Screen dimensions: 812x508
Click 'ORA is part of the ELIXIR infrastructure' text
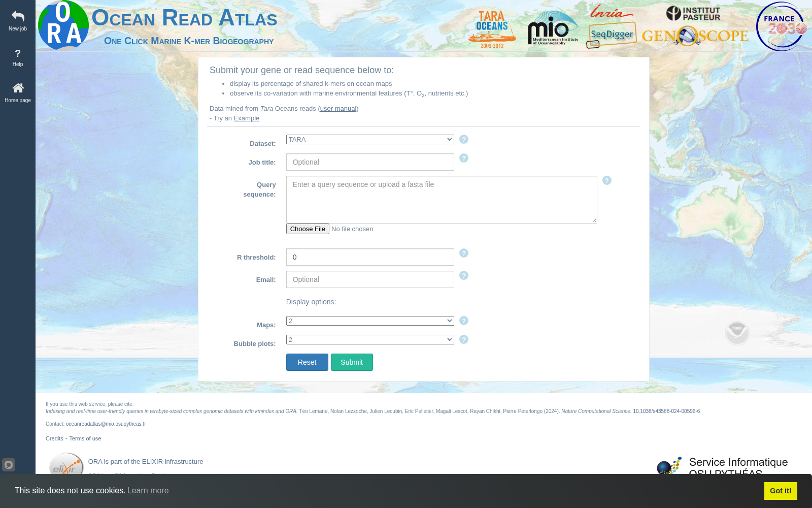tap(146, 462)
